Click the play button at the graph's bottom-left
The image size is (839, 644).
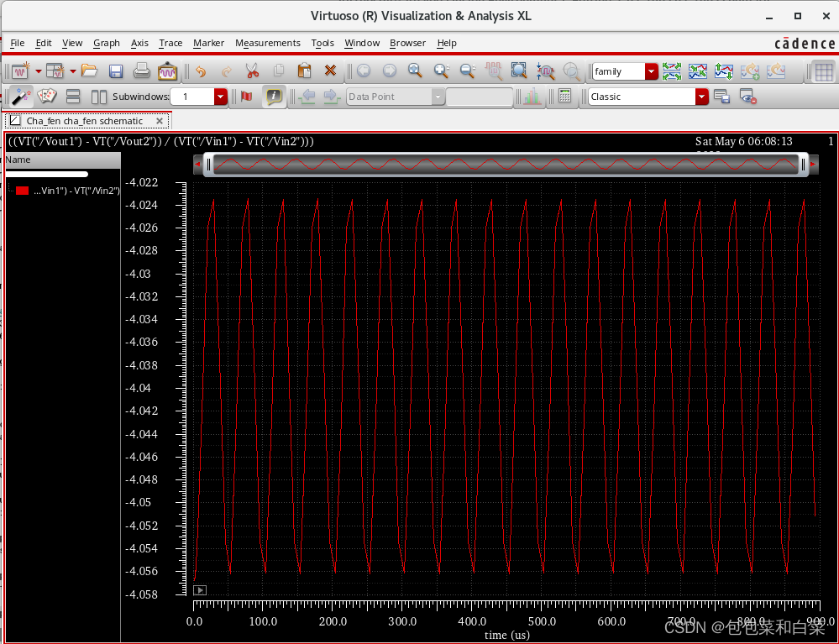[x=200, y=590]
